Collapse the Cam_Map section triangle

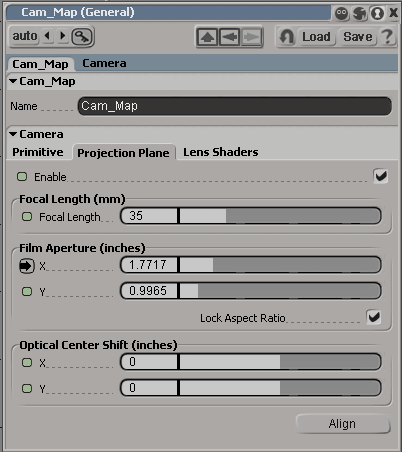click(13, 81)
